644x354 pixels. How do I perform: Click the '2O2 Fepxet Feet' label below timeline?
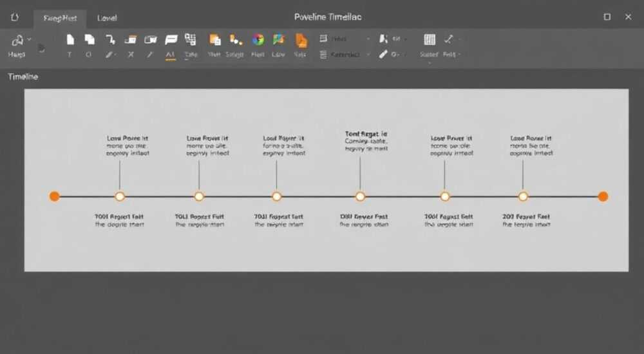(x=526, y=216)
